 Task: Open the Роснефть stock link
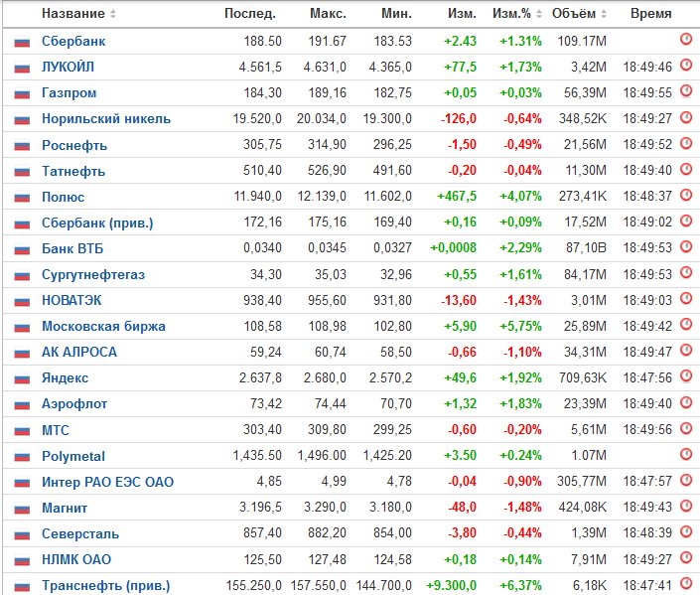point(74,145)
